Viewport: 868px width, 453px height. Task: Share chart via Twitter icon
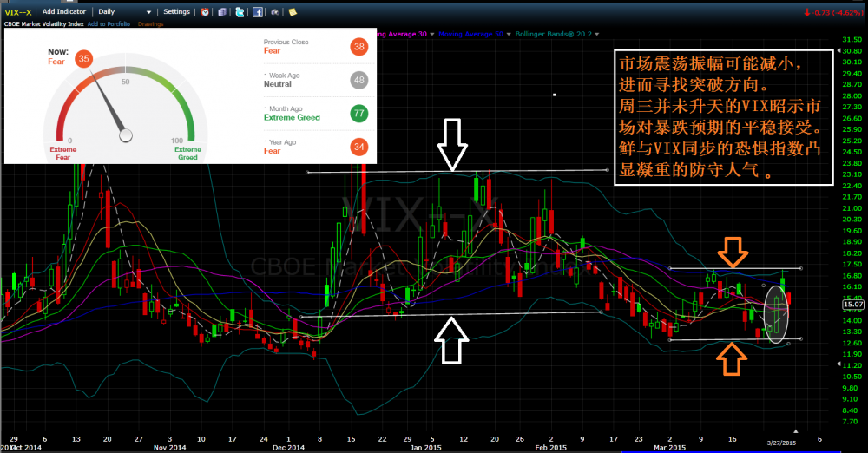tap(240, 12)
